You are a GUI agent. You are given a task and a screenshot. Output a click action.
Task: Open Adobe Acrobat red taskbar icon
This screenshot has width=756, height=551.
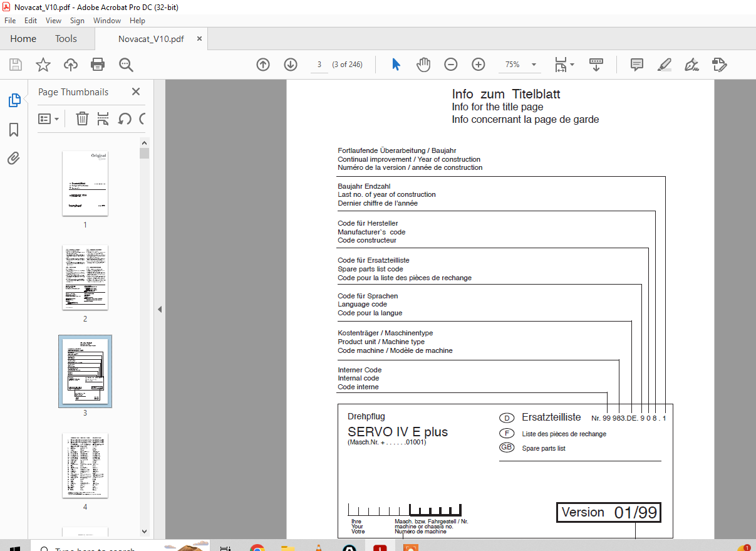380,547
